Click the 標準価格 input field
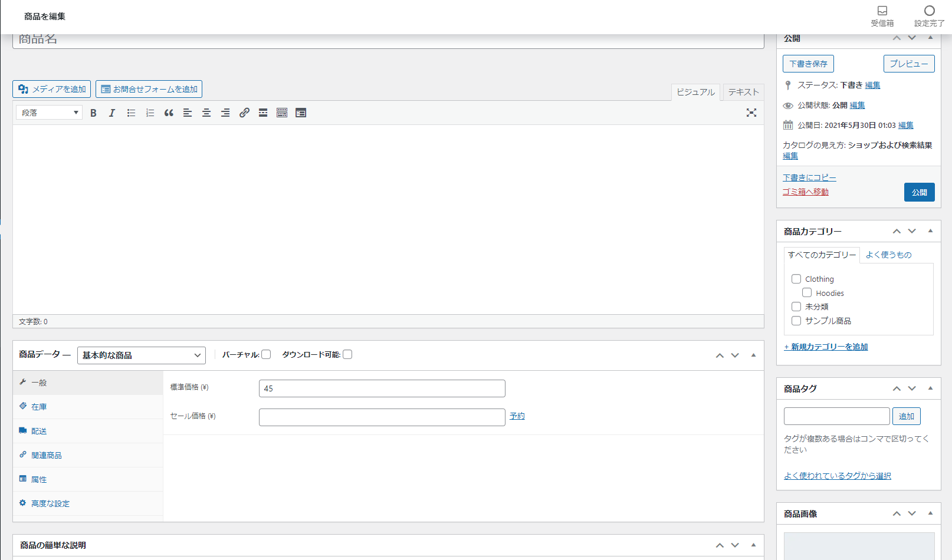The image size is (952, 560). coord(382,388)
